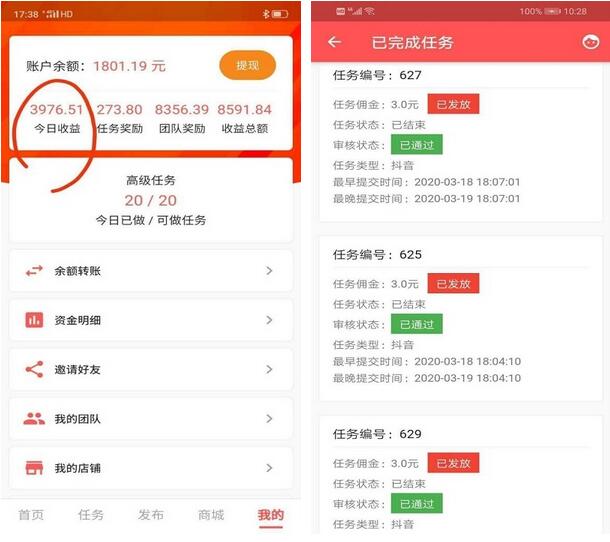Tap the 余额转账 transfer arrows icon
Screen dimensions: 610x542
pyautogui.click(x=34, y=271)
